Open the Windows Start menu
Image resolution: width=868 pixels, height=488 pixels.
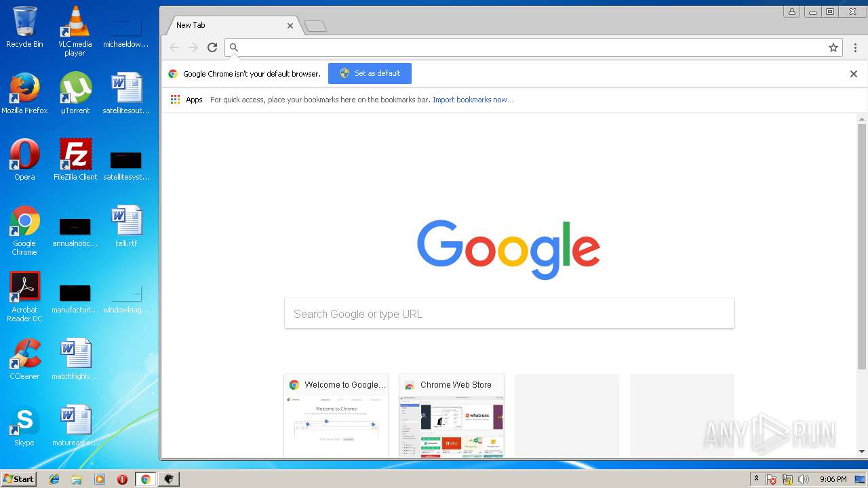18,479
